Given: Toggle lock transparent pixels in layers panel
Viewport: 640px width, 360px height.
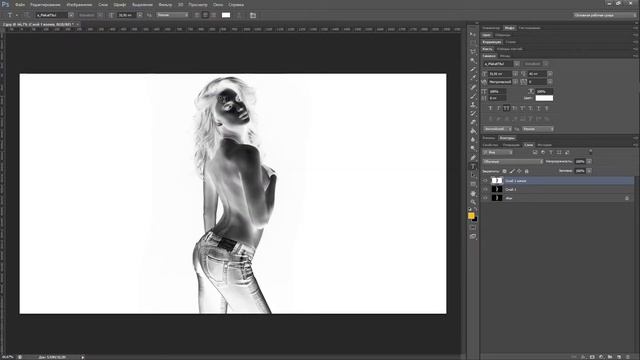Looking at the screenshot, I should 504,171.
